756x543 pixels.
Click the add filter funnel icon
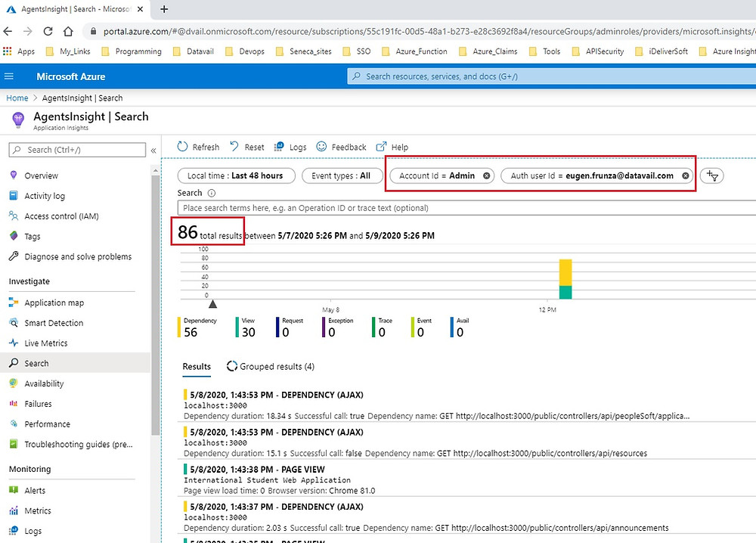(x=711, y=175)
